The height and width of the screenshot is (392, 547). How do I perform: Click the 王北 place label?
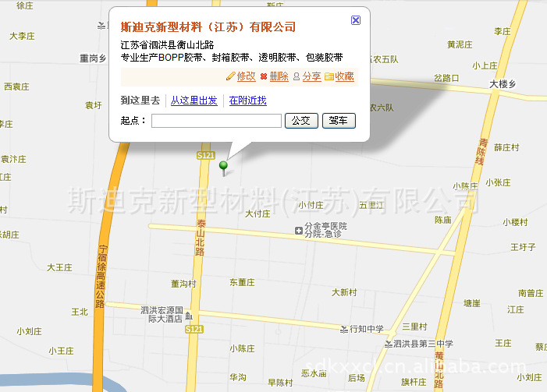[80, 312]
